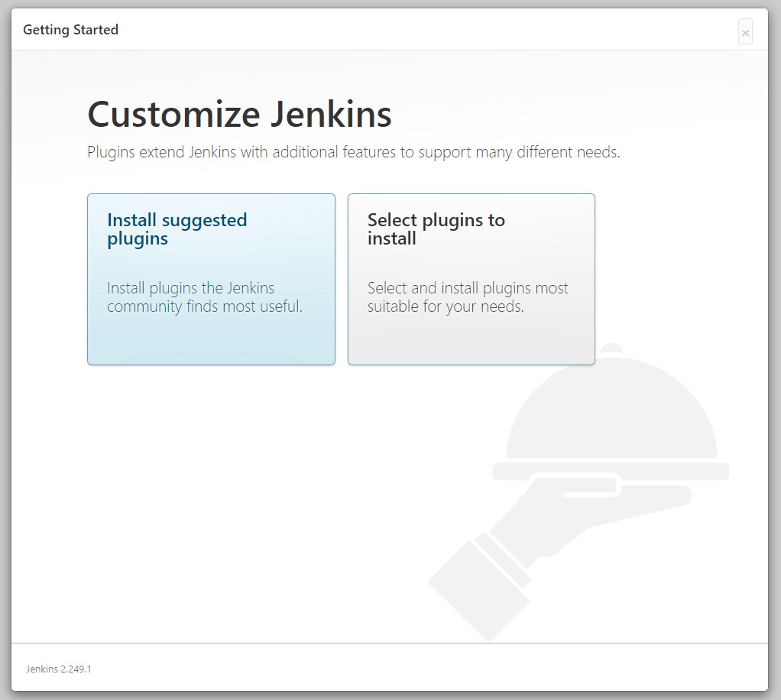
Task: Click the 'Jenkins 2.249.1' version text
Action: point(59,669)
